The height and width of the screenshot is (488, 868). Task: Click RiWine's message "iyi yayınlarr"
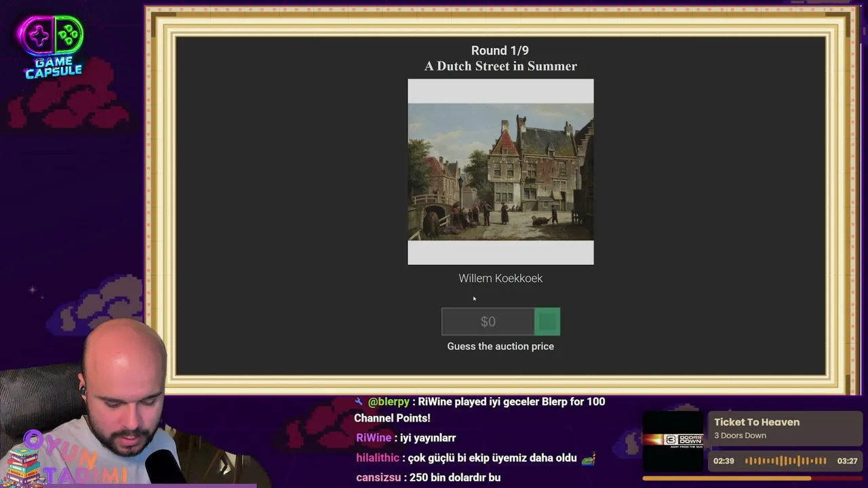pyautogui.click(x=428, y=438)
